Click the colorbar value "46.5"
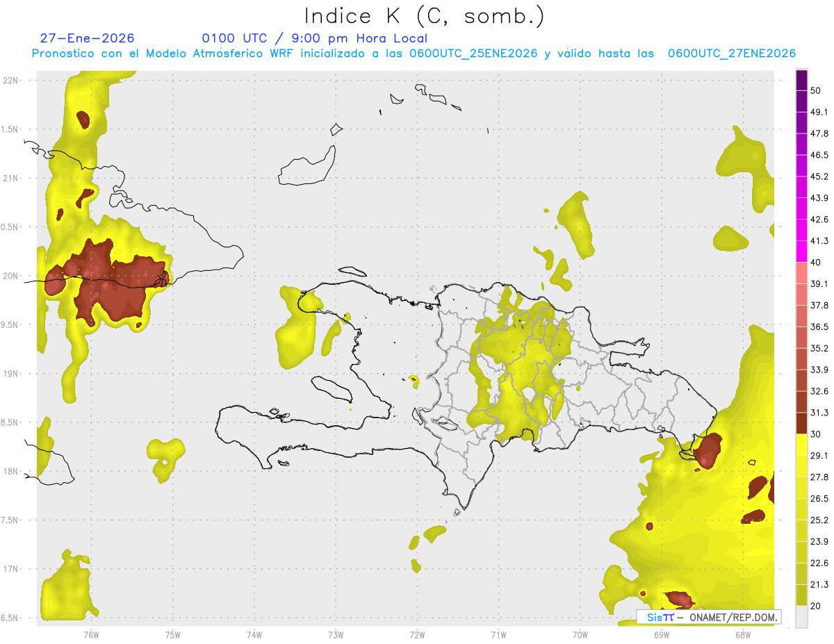Viewport: 834px width, 644px height. [819, 155]
